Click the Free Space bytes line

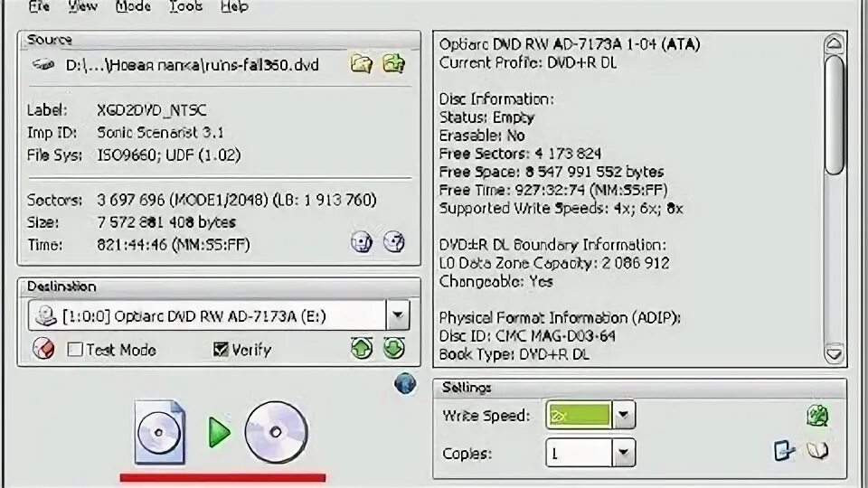point(552,172)
